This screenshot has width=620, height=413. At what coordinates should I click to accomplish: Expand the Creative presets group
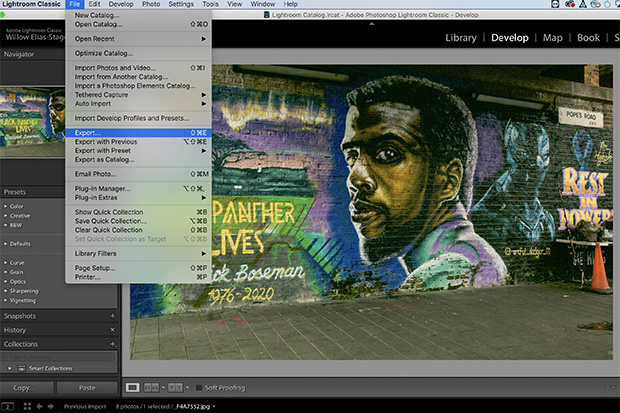[6, 216]
